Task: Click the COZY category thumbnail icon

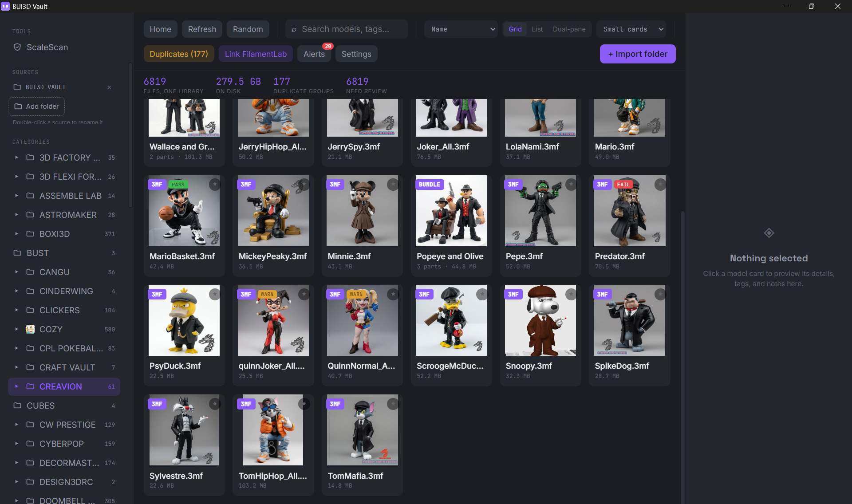Action: [30, 329]
